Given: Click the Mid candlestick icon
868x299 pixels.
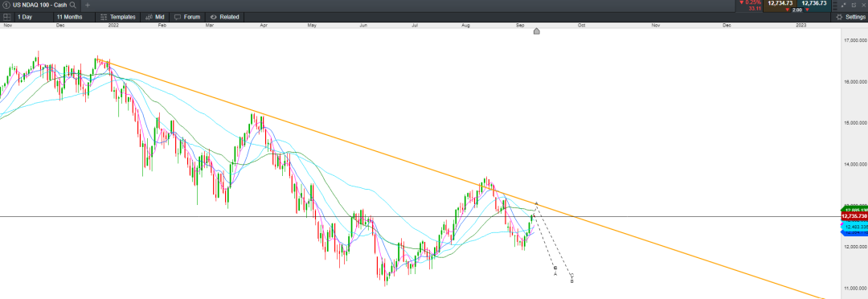Looking at the screenshot, I should (x=149, y=17).
